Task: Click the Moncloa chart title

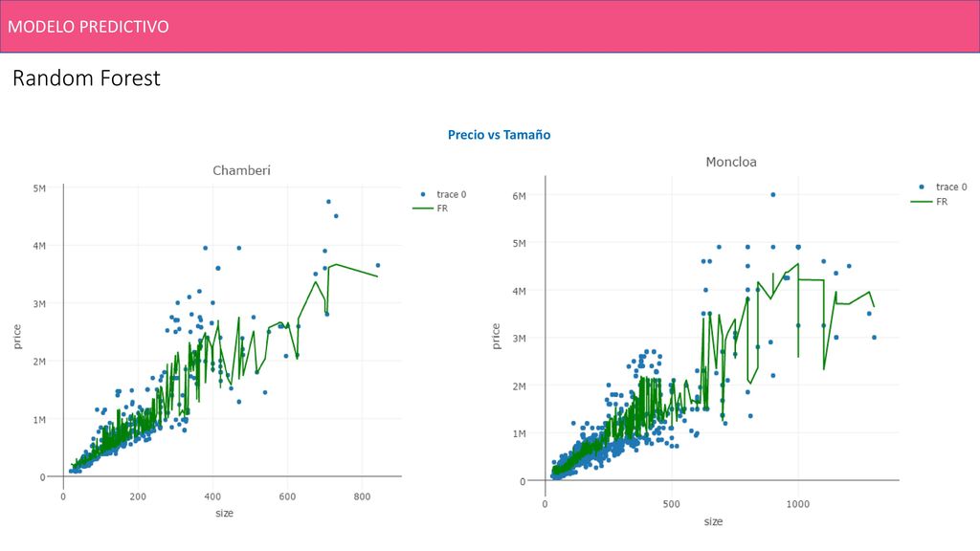Action: tap(730, 162)
